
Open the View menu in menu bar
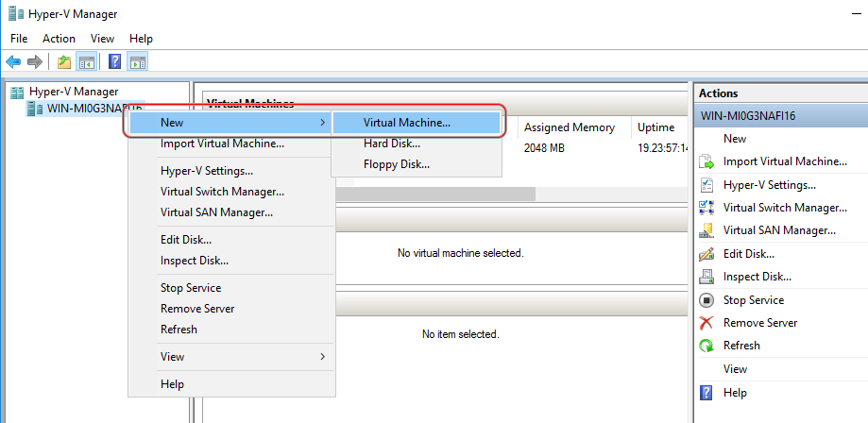pos(102,39)
